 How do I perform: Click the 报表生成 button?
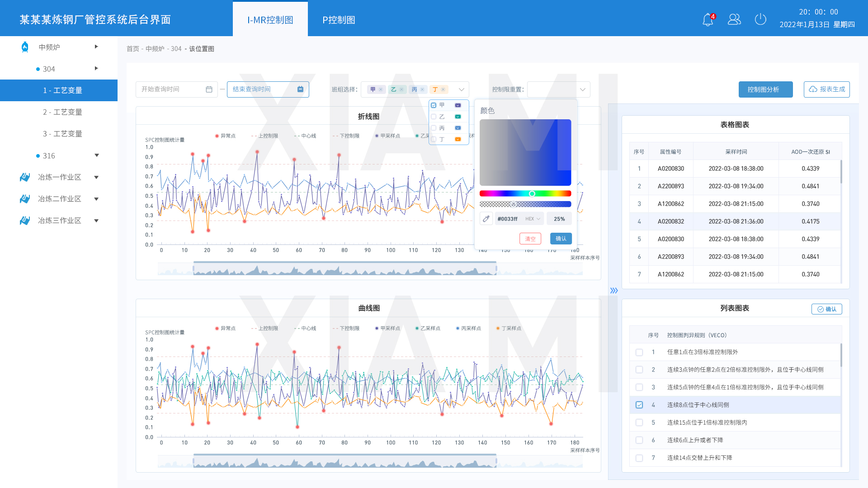(x=826, y=89)
